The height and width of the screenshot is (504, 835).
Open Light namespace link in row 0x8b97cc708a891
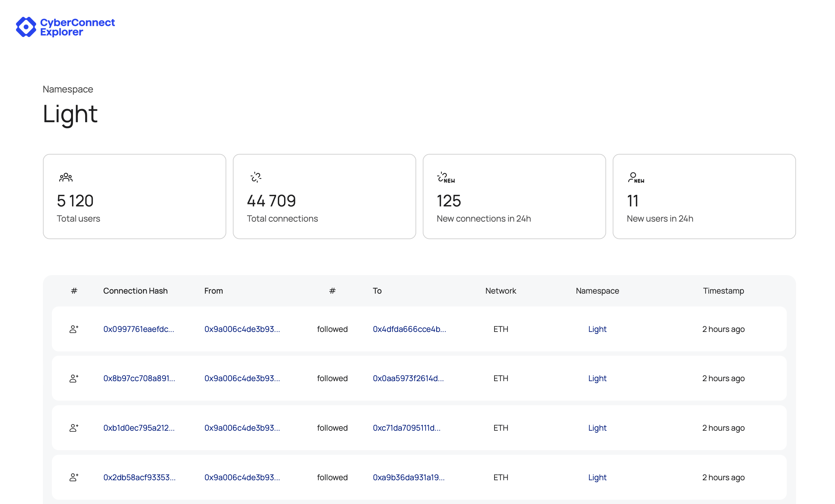click(597, 379)
